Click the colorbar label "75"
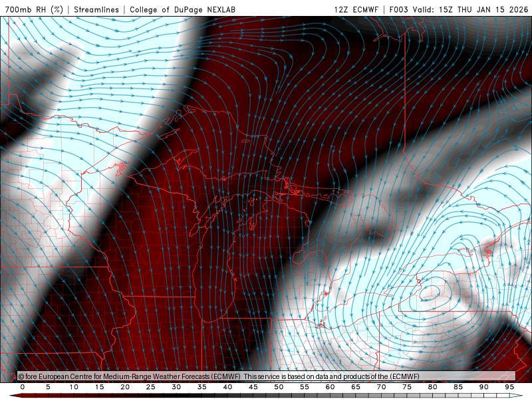This screenshot has height=399, width=532. (407, 387)
